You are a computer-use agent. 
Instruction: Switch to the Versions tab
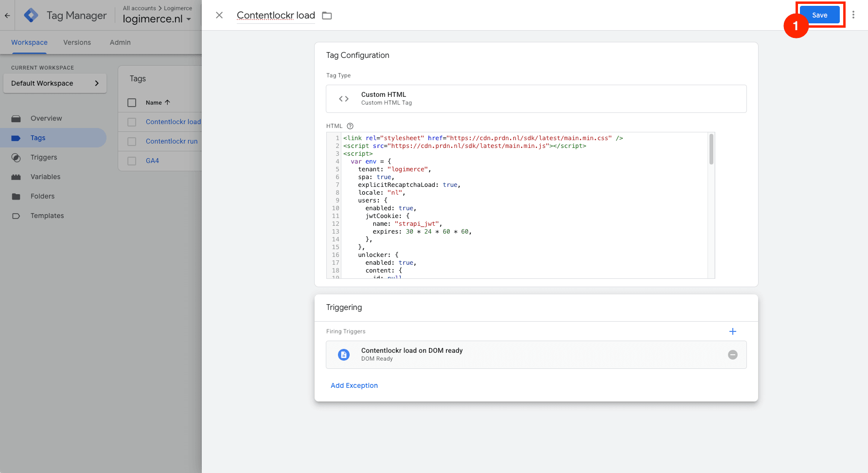coord(77,42)
